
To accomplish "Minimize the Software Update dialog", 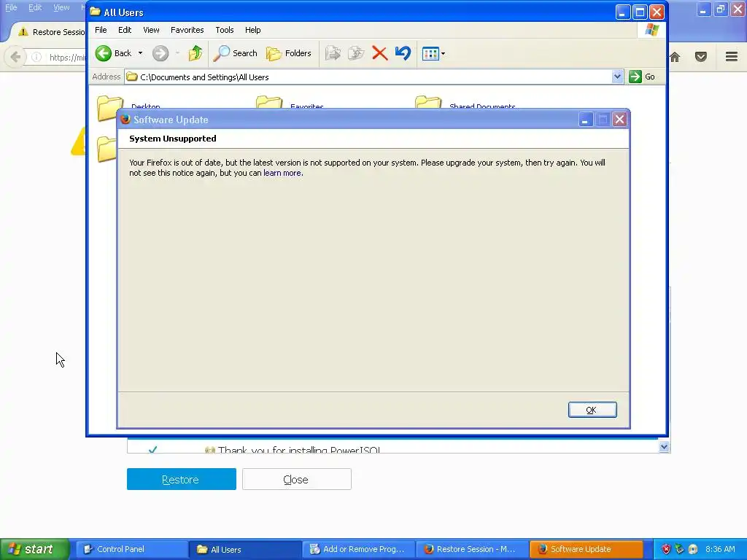I will [586, 120].
